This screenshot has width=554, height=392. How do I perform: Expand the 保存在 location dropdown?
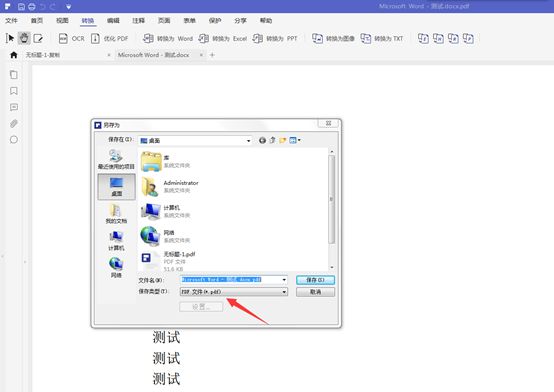[248, 141]
